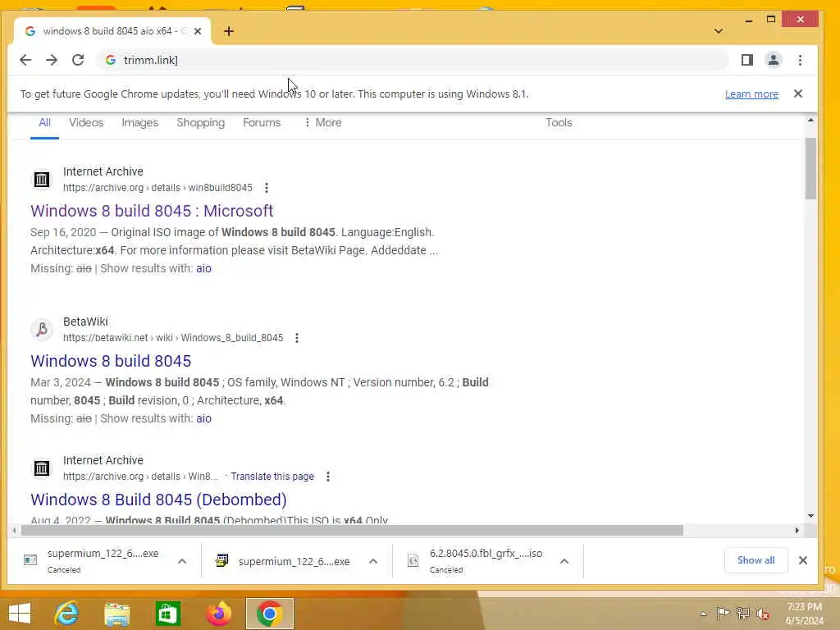Open the Chrome side panel
This screenshot has height=630, width=840.
click(x=746, y=60)
